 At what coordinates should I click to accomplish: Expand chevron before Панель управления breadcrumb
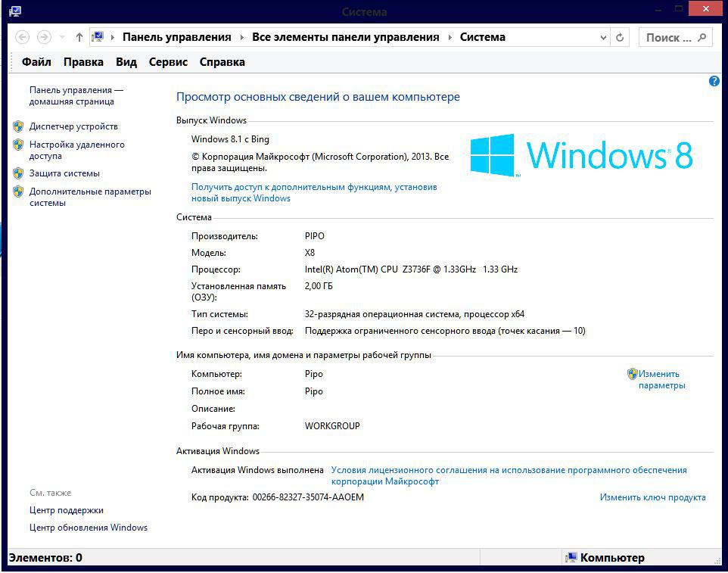click(112, 37)
